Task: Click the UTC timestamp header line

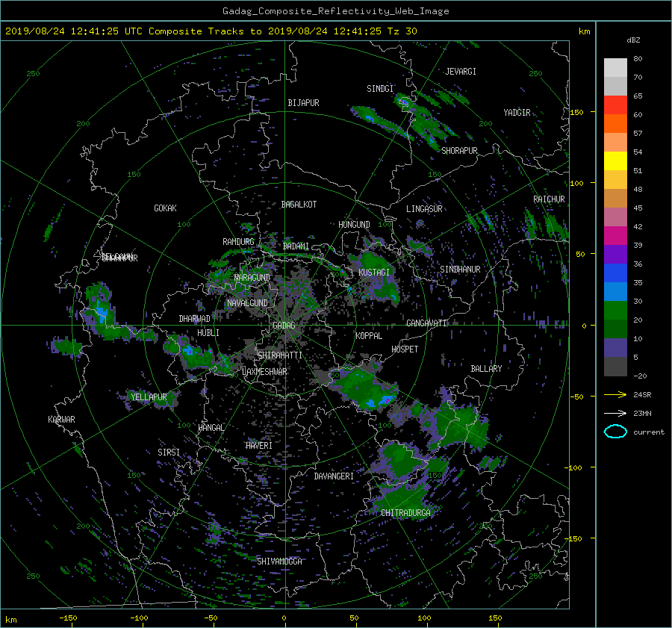Action: (211, 31)
